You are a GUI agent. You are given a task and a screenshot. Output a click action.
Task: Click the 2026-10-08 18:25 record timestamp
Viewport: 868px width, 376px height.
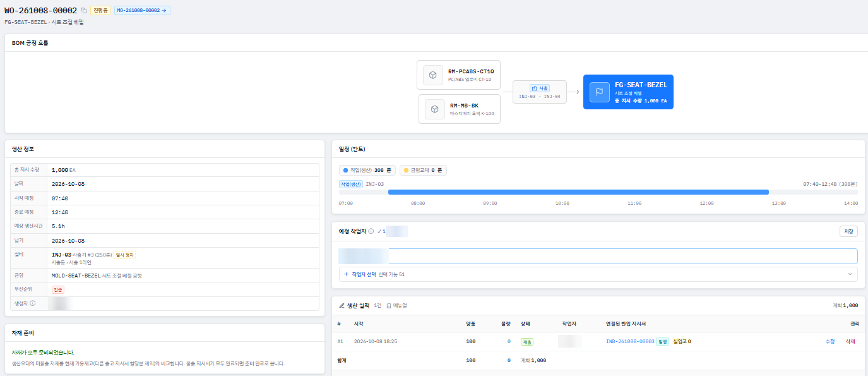(376, 342)
